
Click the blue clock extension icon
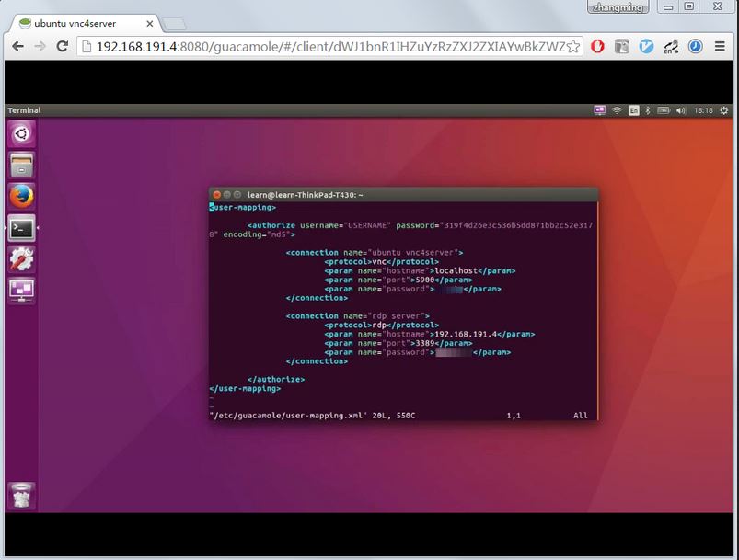click(x=696, y=46)
